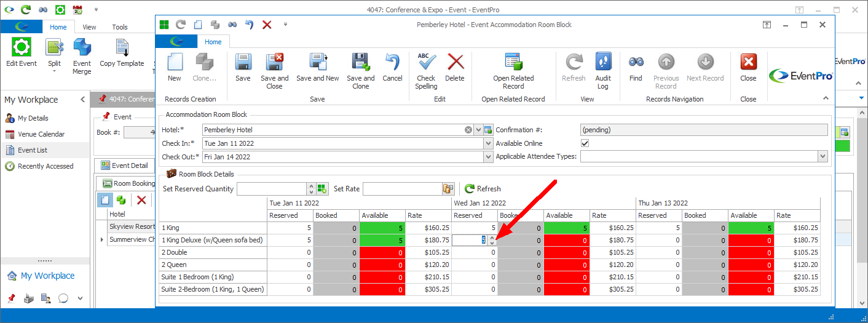868x323 pixels.
Task: Click the green Available cell for 1 King on Tue Jan 11
Action: click(x=382, y=228)
